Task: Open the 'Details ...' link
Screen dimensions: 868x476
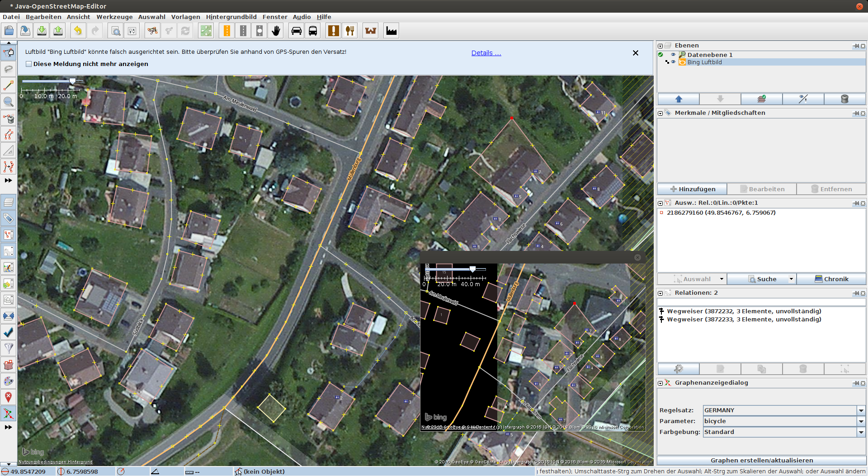Action: coord(486,53)
